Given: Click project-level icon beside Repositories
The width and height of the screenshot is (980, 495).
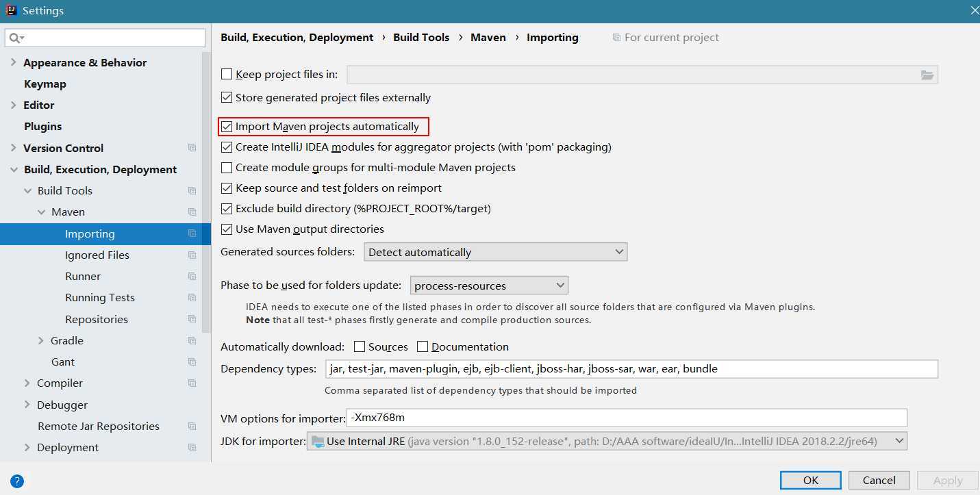Looking at the screenshot, I should pos(192,320).
